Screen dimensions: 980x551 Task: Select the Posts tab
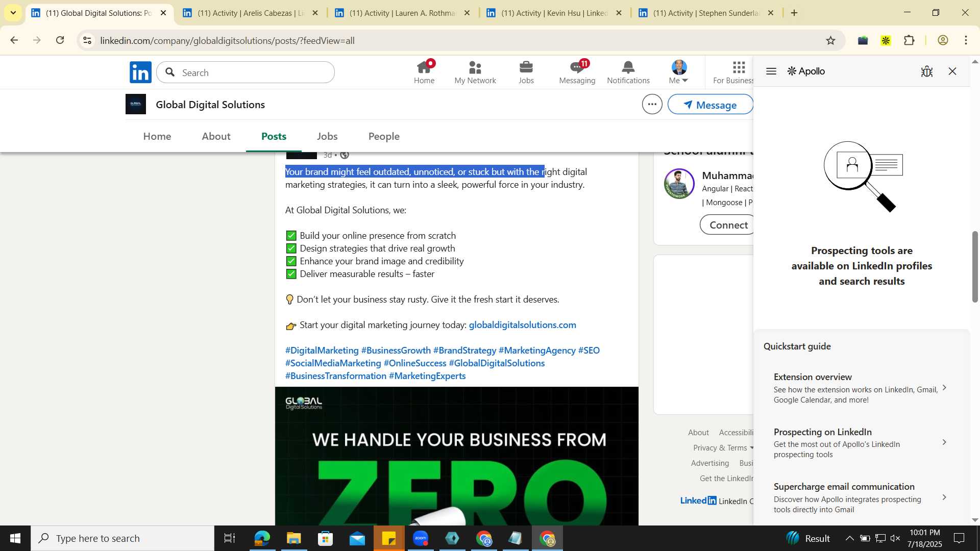pyautogui.click(x=274, y=136)
